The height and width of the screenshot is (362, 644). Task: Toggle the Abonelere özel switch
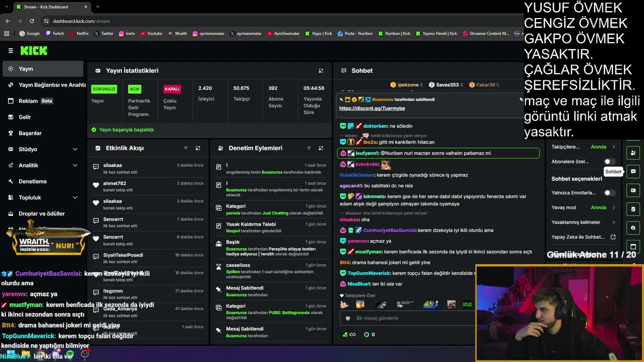tap(609, 161)
